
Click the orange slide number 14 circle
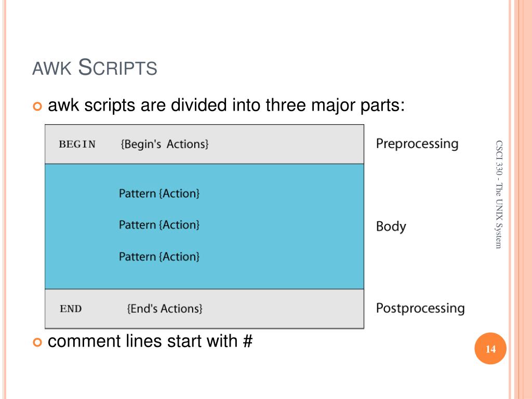coord(490,349)
